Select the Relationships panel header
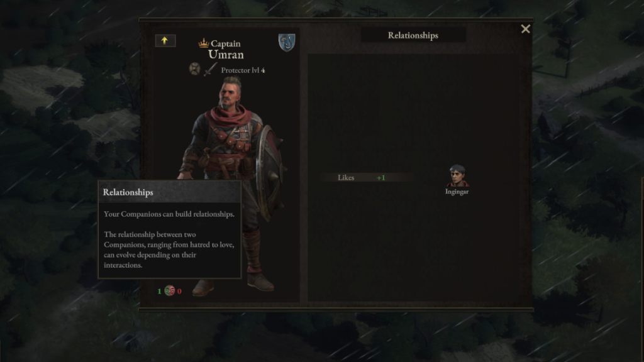644x362 pixels. click(413, 35)
